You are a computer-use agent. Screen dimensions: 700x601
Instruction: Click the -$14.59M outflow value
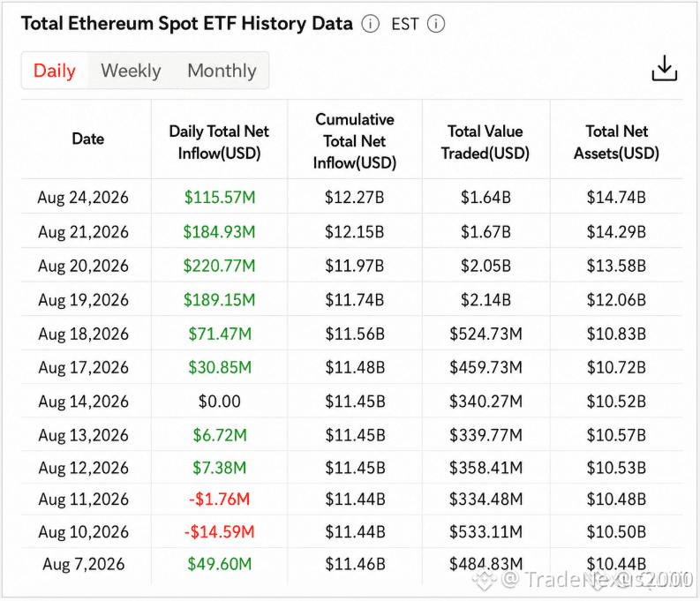click(219, 532)
